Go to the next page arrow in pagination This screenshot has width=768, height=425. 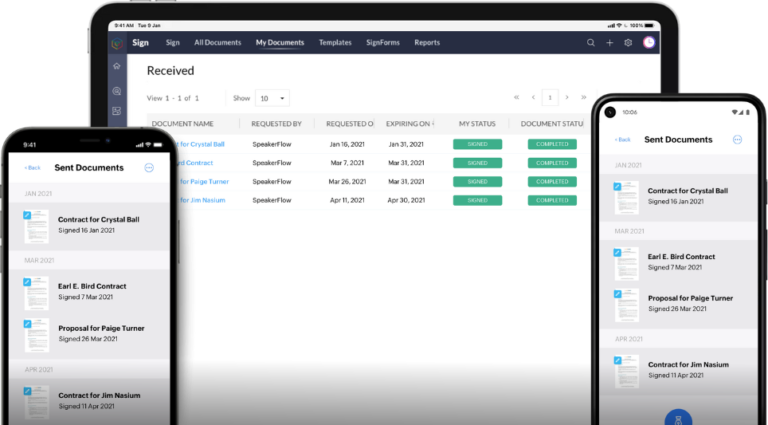tap(567, 98)
